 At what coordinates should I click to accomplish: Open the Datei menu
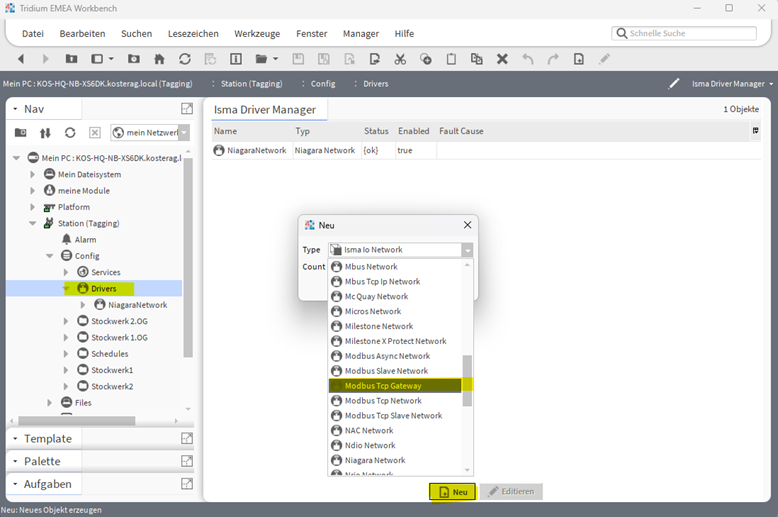tap(33, 34)
